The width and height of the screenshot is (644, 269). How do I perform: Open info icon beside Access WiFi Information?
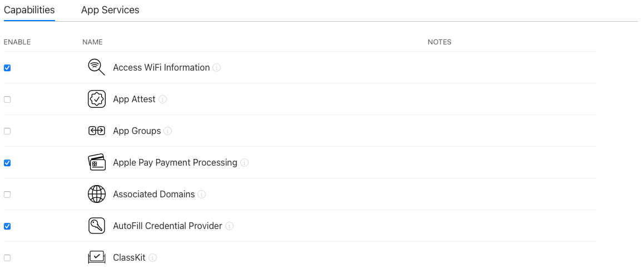[216, 67]
